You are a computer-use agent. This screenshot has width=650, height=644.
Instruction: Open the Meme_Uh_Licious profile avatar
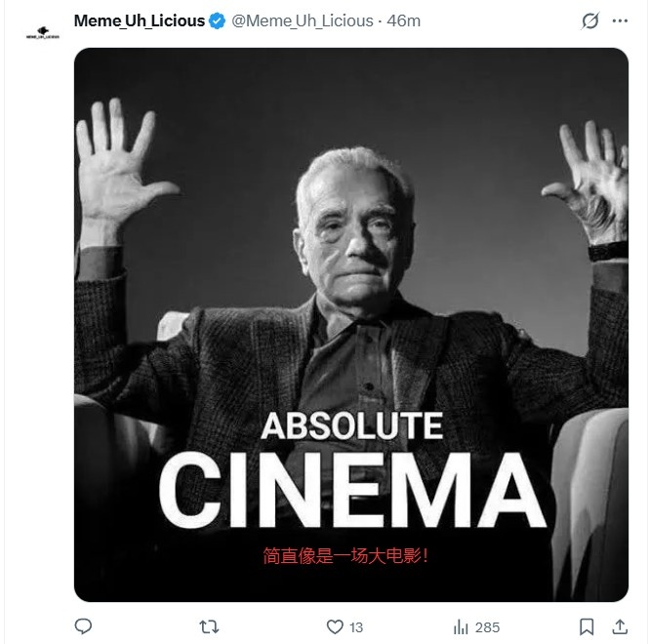(x=41, y=32)
